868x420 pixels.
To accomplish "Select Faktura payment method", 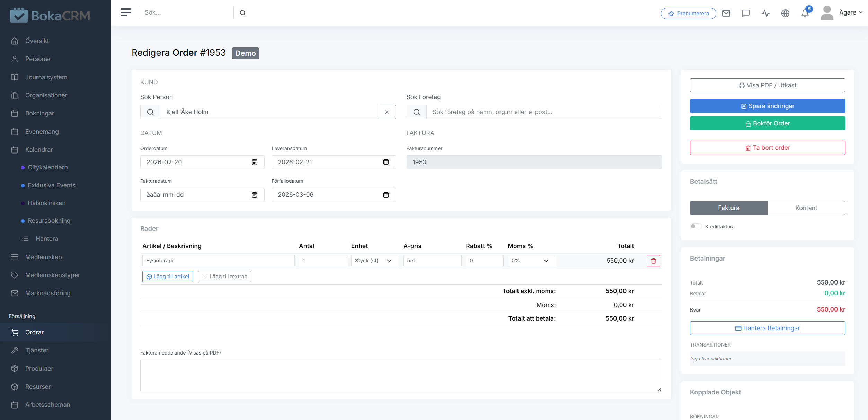I will pyautogui.click(x=728, y=208).
